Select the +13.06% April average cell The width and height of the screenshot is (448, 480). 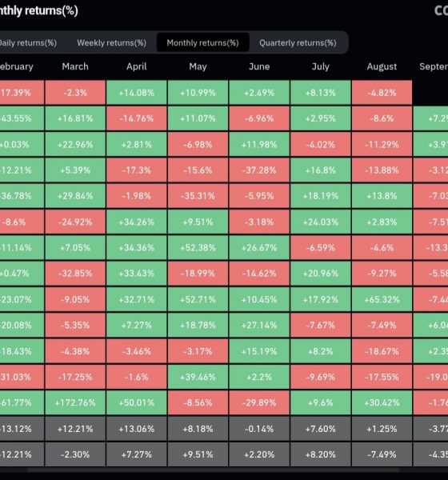tap(137, 429)
